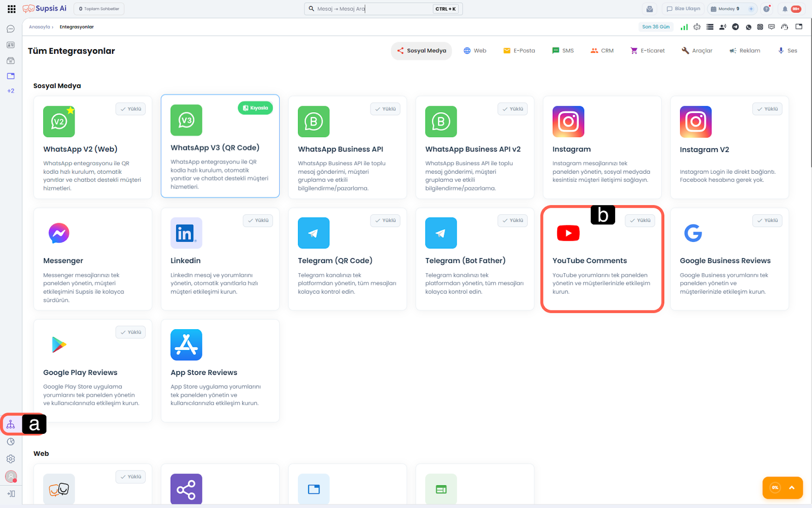812x508 pixels.
Task: Open the pie chart reports icon
Action: point(11,442)
